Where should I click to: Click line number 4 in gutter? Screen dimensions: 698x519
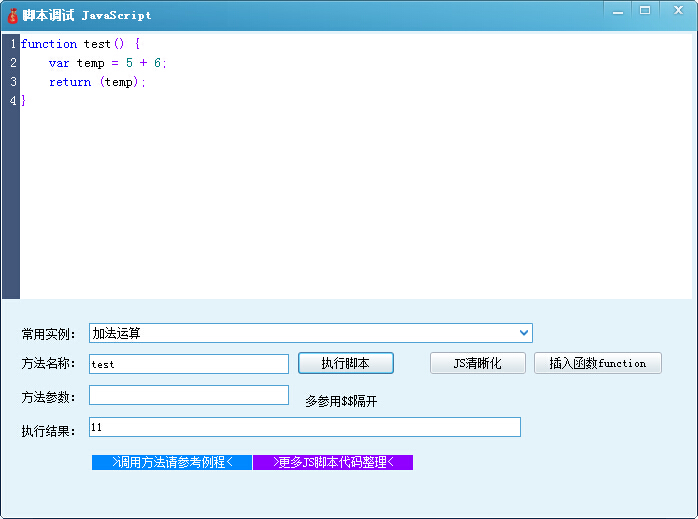pyautogui.click(x=13, y=101)
